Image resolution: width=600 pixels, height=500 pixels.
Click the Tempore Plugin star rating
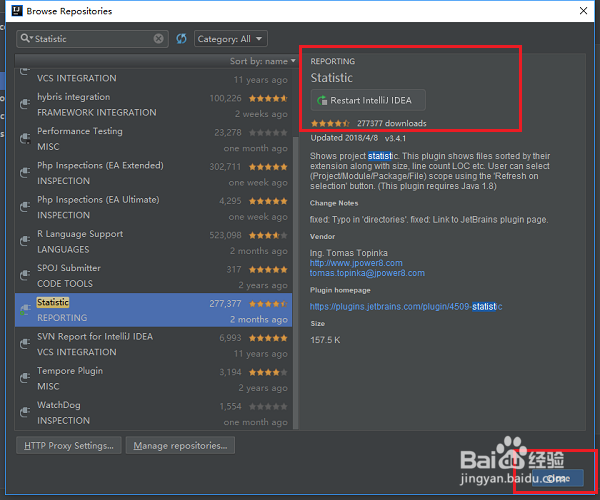(x=268, y=372)
